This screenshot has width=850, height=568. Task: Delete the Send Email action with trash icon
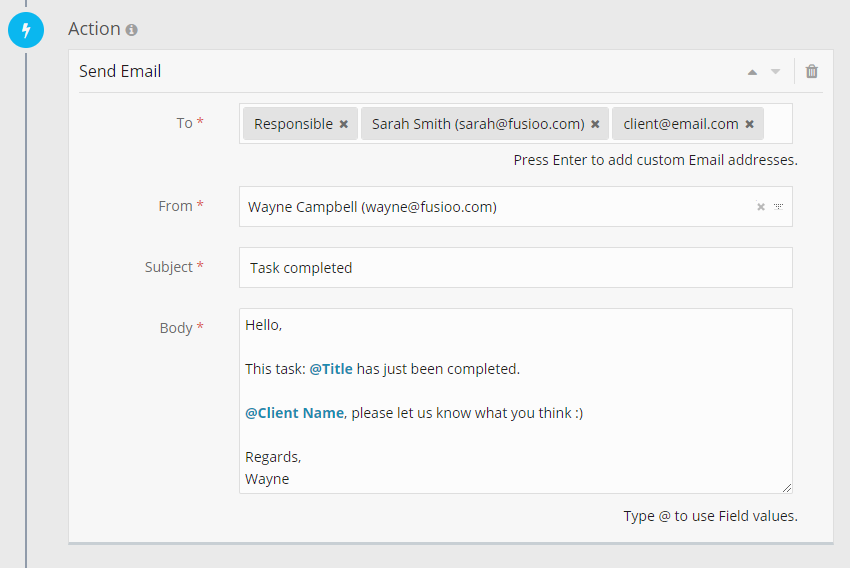811,71
